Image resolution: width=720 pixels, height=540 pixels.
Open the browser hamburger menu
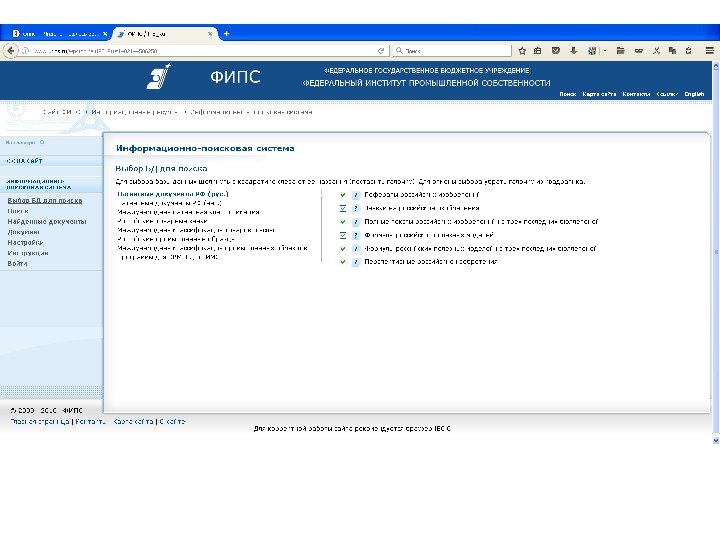(709, 51)
